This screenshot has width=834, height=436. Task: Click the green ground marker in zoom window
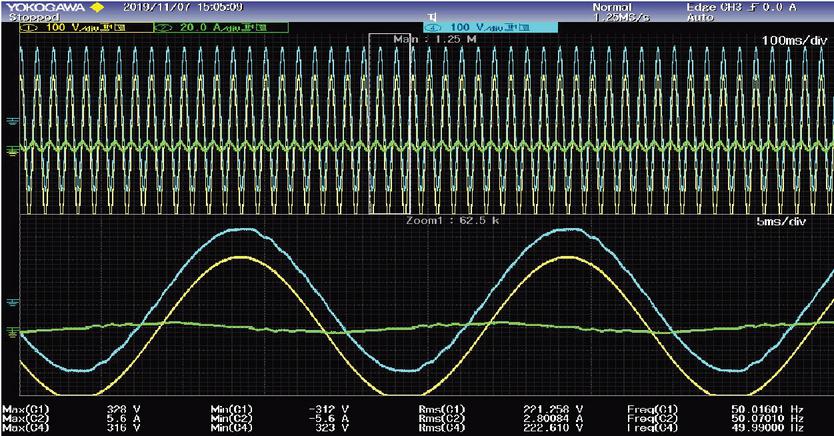coord(11,331)
